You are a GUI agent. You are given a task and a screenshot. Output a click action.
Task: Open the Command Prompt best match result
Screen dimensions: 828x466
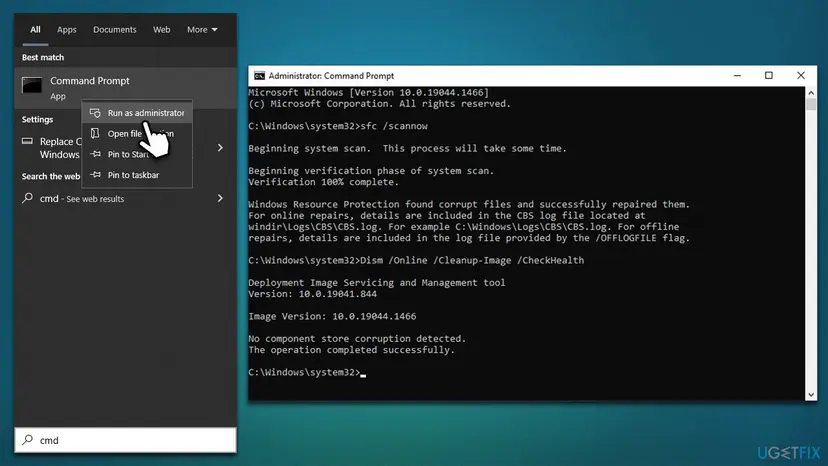(125, 88)
